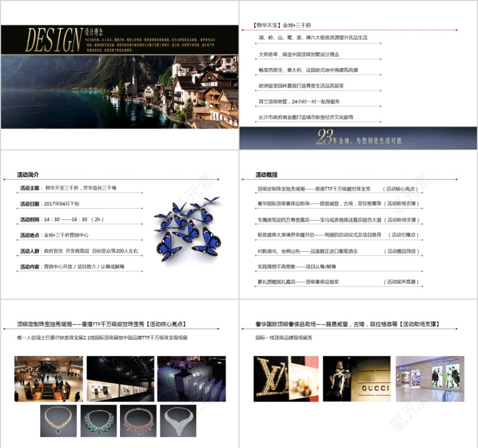Select the 荷兰顶级物管 24小时 service line

299,101
